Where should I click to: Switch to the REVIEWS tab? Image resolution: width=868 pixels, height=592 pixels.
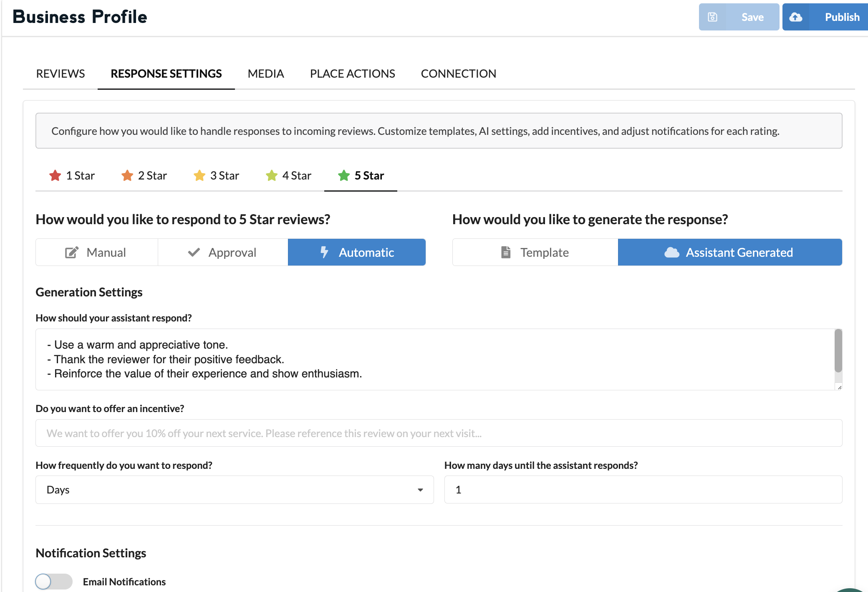61,74
